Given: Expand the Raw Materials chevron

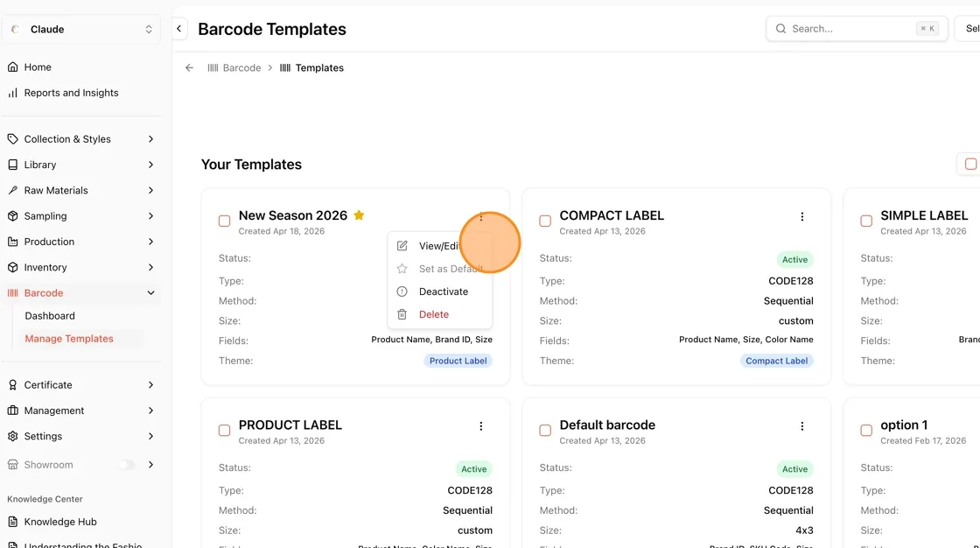Looking at the screenshot, I should [150, 190].
